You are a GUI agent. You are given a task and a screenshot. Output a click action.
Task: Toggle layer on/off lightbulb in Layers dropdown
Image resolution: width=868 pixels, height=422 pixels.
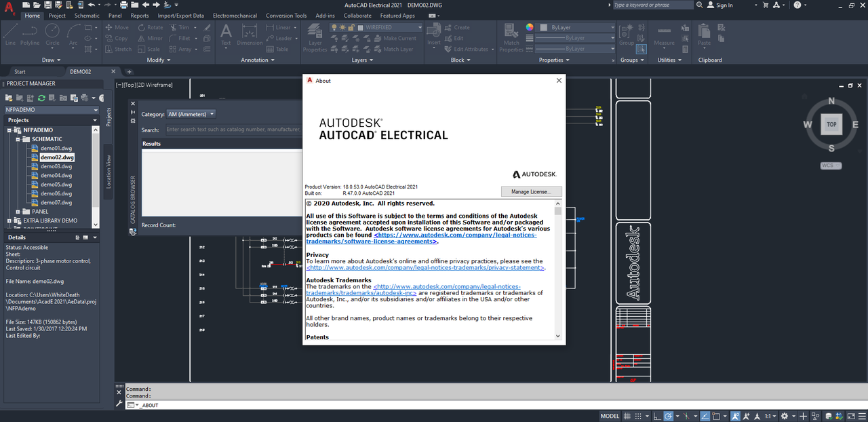(335, 28)
